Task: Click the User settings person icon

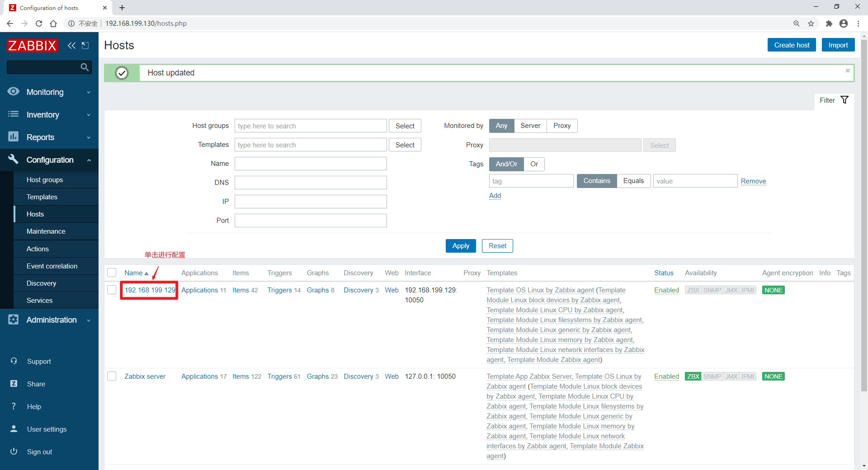Action: click(x=14, y=429)
